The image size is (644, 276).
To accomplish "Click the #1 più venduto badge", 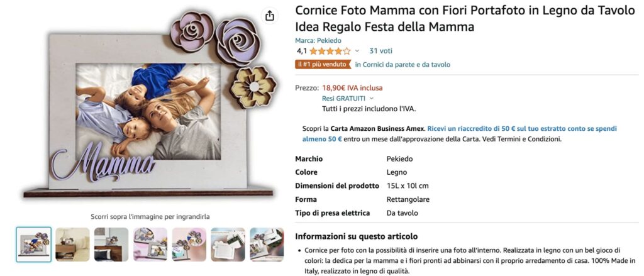I will tap(323, 65).
